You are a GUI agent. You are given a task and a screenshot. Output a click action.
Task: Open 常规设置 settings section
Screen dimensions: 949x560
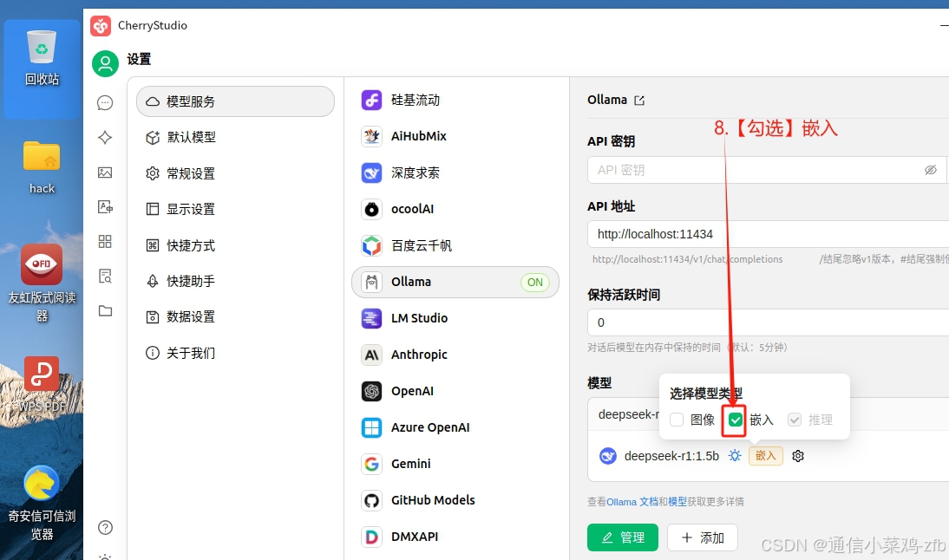tap(235, 173)
